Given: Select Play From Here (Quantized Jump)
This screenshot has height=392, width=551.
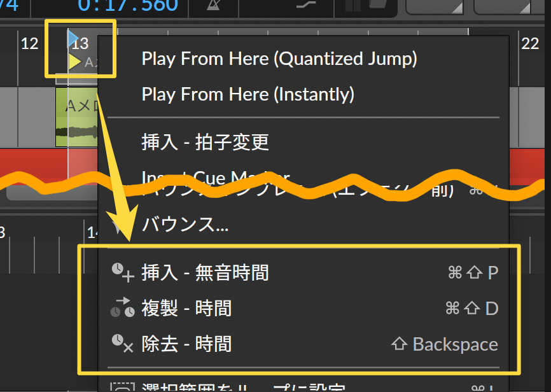Looking at the screenshot, I should 279,59.
